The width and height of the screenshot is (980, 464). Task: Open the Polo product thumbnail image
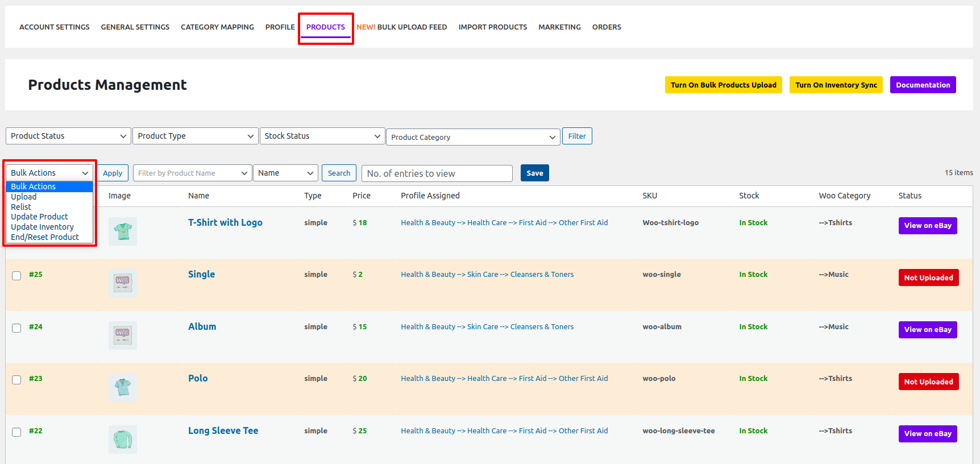point(123,387)
